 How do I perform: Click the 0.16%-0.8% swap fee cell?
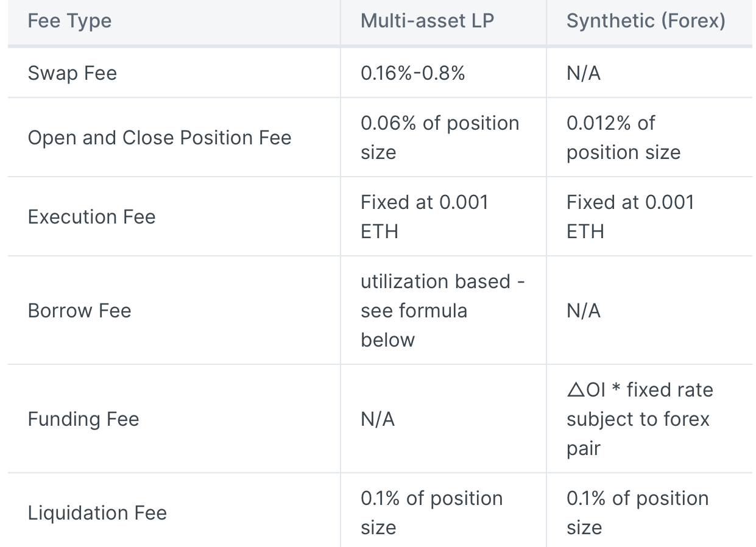(x=413, y=74)
